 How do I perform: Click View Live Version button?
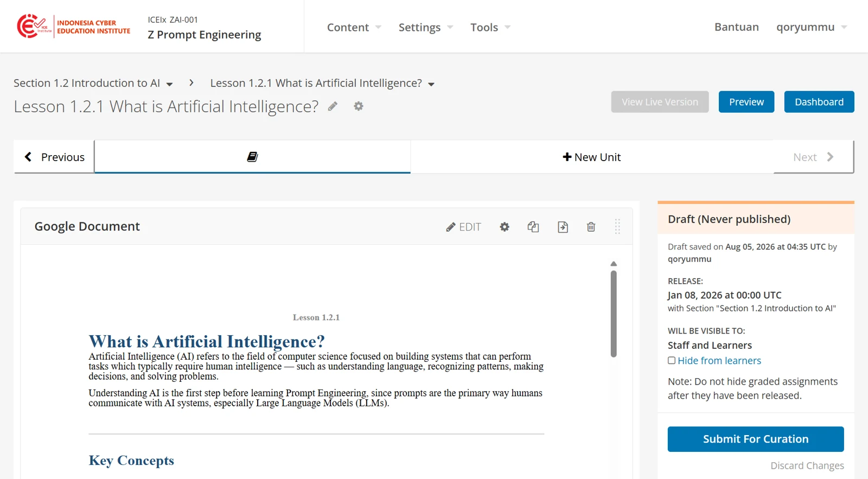point(660,102)
